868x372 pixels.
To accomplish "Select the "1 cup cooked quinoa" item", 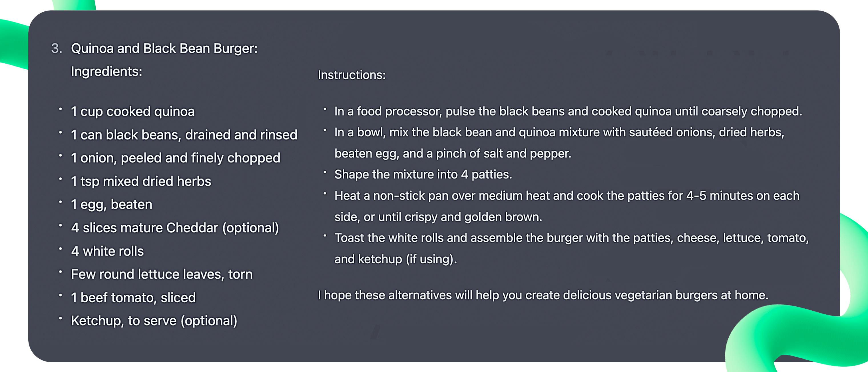I will 133,112.
